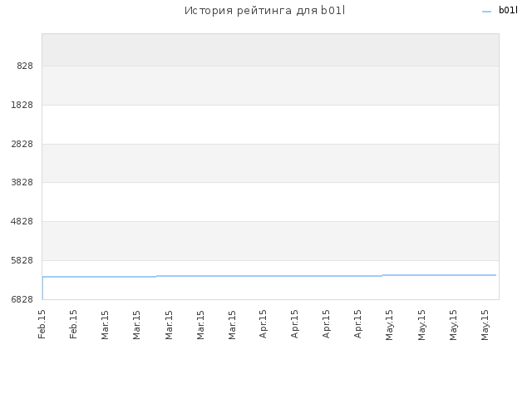Click the rating line's step up near May

(382, 275)
